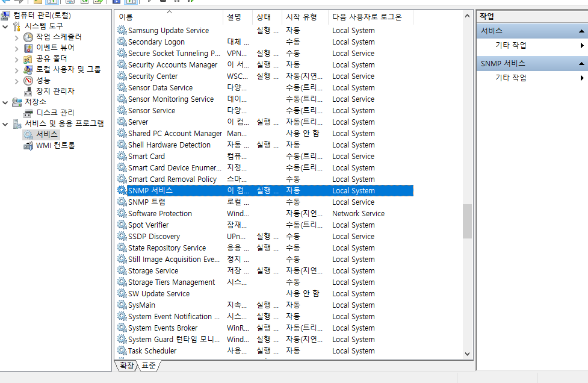Click the 공유 폴더 icon in tree

(x=28, y=58)
